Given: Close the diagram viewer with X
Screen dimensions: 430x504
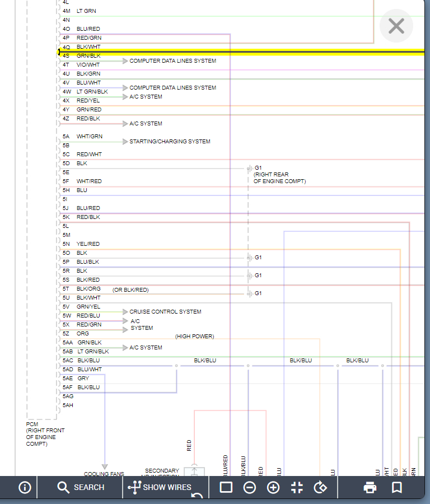Looking at the screenshot, I should pos(396,26).
